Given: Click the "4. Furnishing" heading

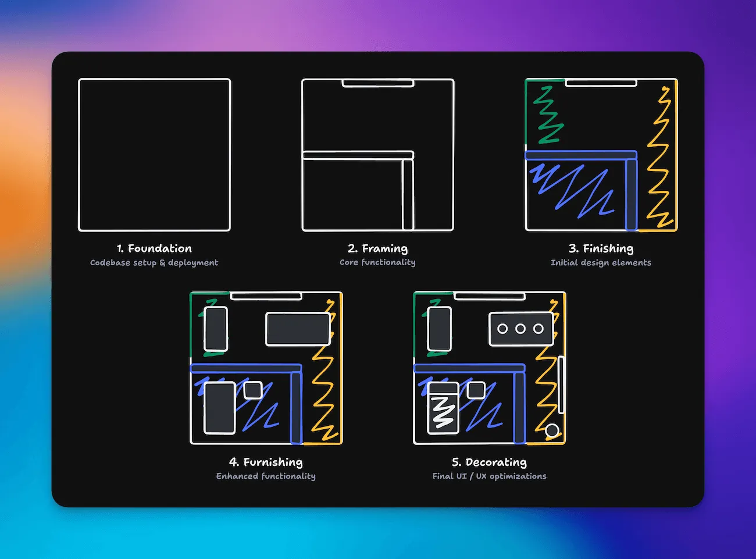Looking at the screenshot, I should 266,462.
